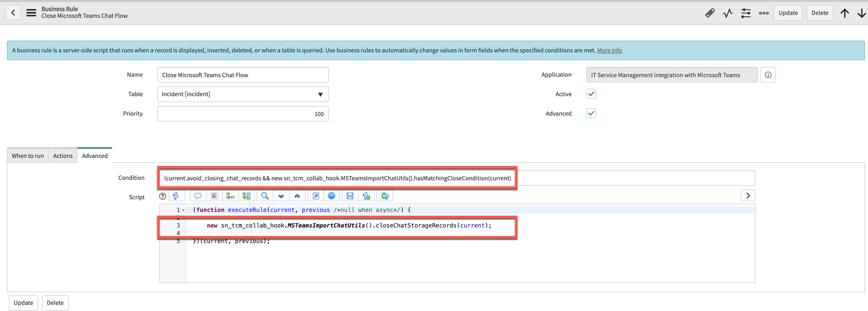
Task: Open the personalize form sliders icon
Action: (746, 13)
